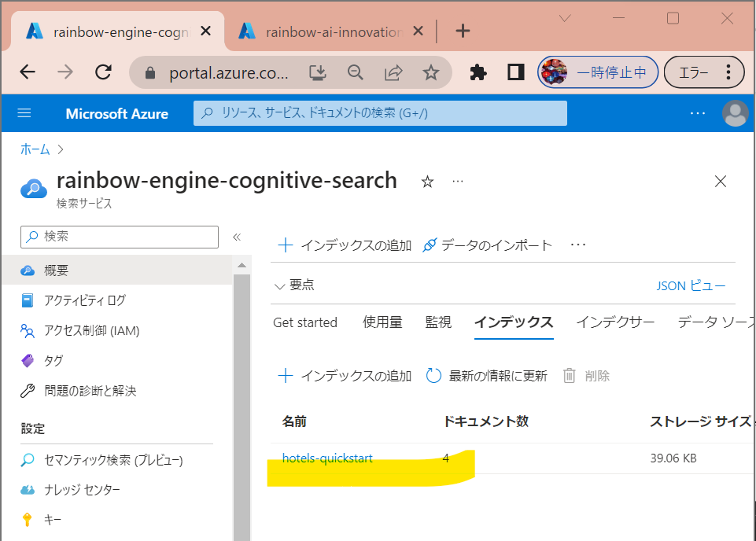The height and width of the screenshot is (541, 756).
Task: Close the rainbow-engine-cogni browser tab
Action: (x=205, y=31)
